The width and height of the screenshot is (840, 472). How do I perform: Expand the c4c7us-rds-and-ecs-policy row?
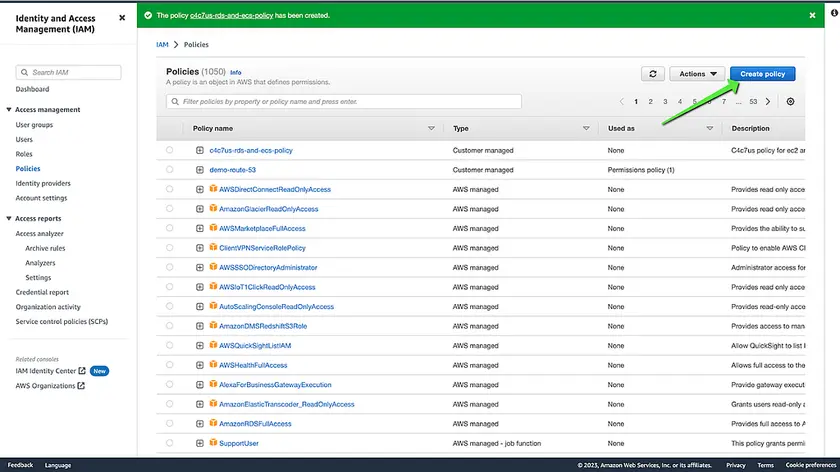pyautogui.click(x=200, y=151)
